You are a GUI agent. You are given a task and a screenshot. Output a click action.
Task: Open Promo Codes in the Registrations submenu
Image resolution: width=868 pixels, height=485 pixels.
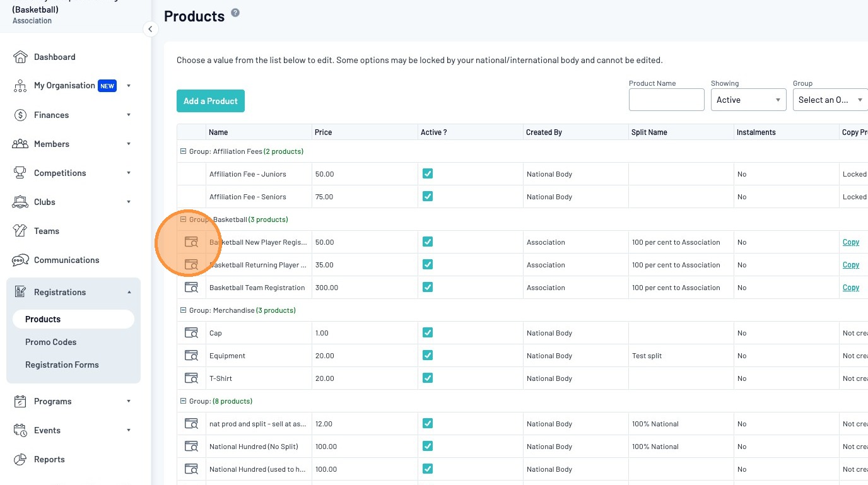click(50, 342)
